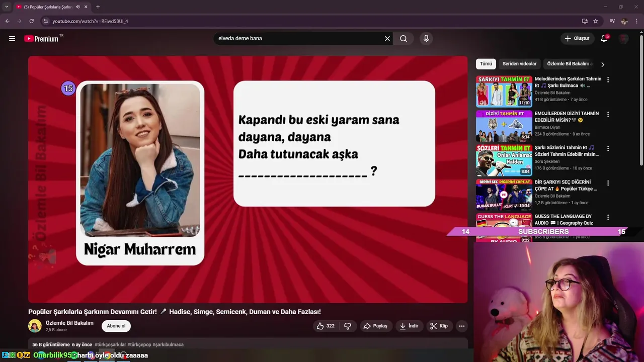Open a new browser tab
This screenshot has width=644, height=362.
pyautogui.click(x=98, y=7)
